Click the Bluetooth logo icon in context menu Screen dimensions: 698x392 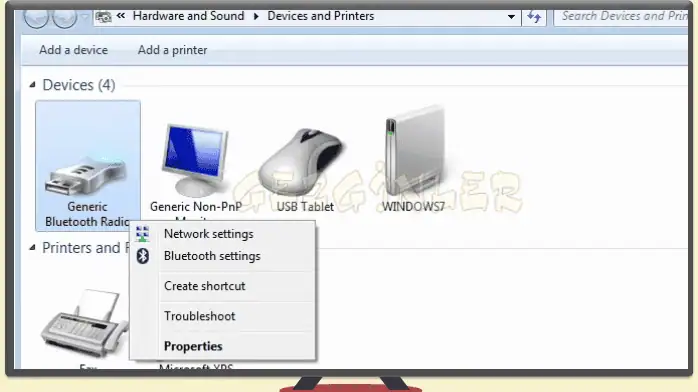(x=142, y=256)
